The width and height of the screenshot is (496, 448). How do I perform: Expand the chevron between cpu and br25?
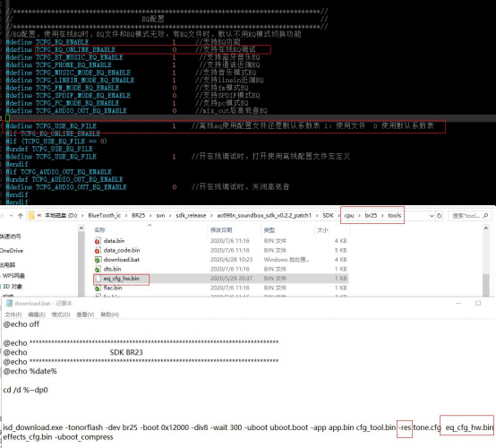click(x=359, y=216)
